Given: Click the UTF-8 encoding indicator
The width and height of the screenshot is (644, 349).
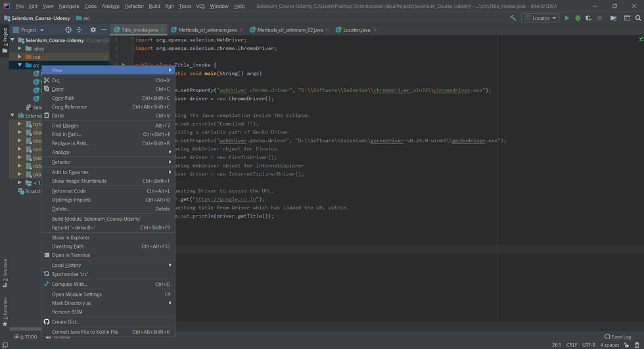Looking at the screenshot, I should click(x=589, y=345).
